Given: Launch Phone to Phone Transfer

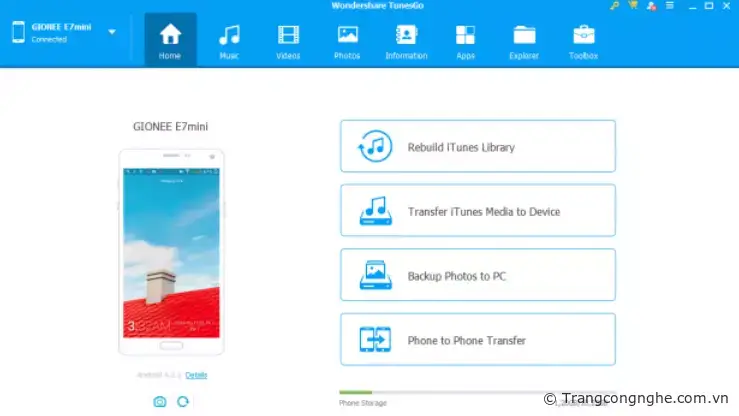Looking at the screenshot, I should coord(478,341).
